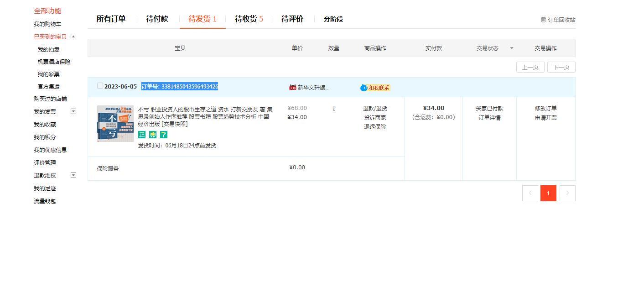Select page 1 in the pagination
644x298 pixels.
pos(548,193)
